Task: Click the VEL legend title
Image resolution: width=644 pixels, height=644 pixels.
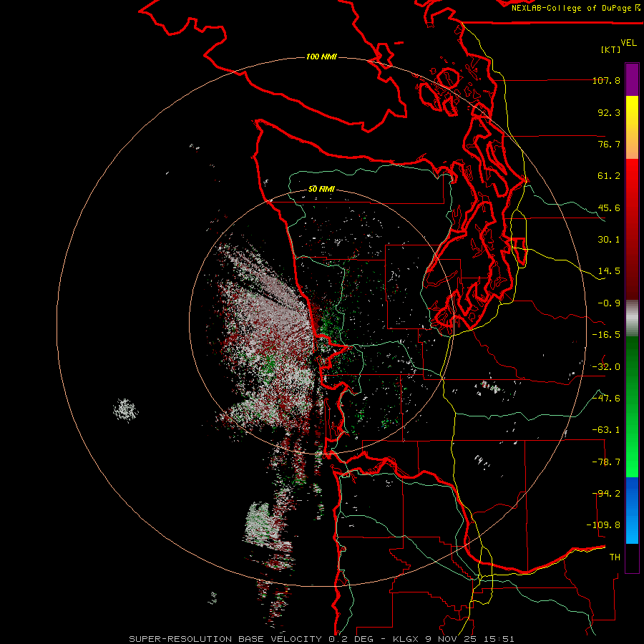Action: [628, 43]
